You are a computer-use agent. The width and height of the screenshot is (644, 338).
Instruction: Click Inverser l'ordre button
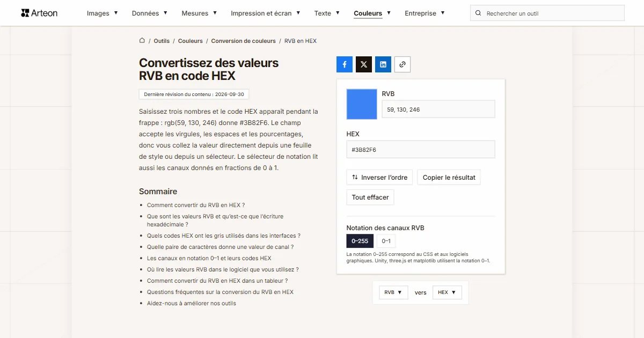379,178
